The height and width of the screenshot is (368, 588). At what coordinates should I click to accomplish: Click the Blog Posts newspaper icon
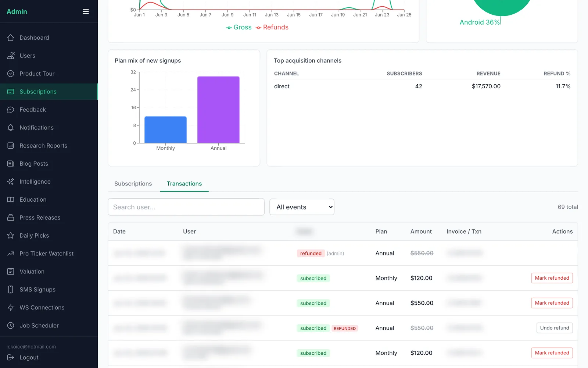[x=11, y=164]
